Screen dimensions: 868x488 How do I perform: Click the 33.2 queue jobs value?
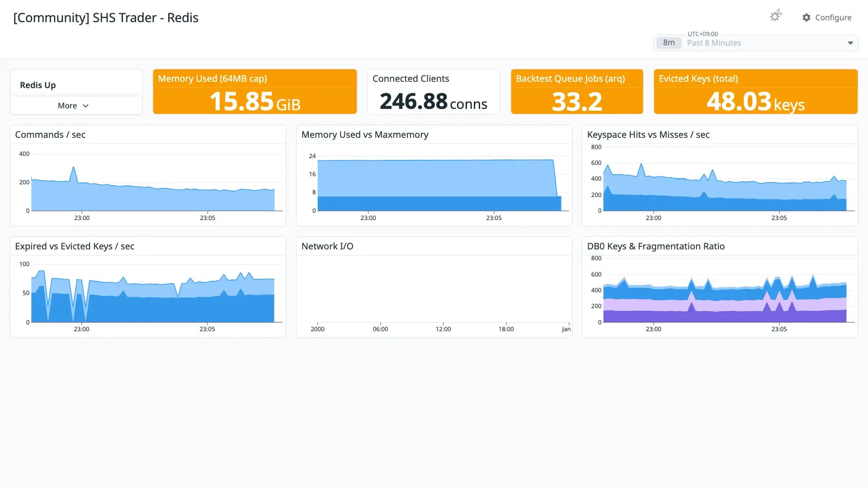click(x=577, y=102)
